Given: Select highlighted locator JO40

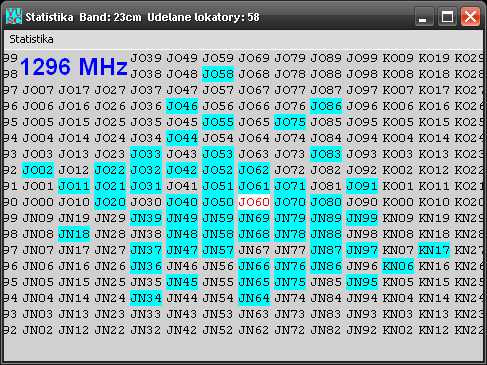Looking at the screenshot, I should [x=182, y=202].
